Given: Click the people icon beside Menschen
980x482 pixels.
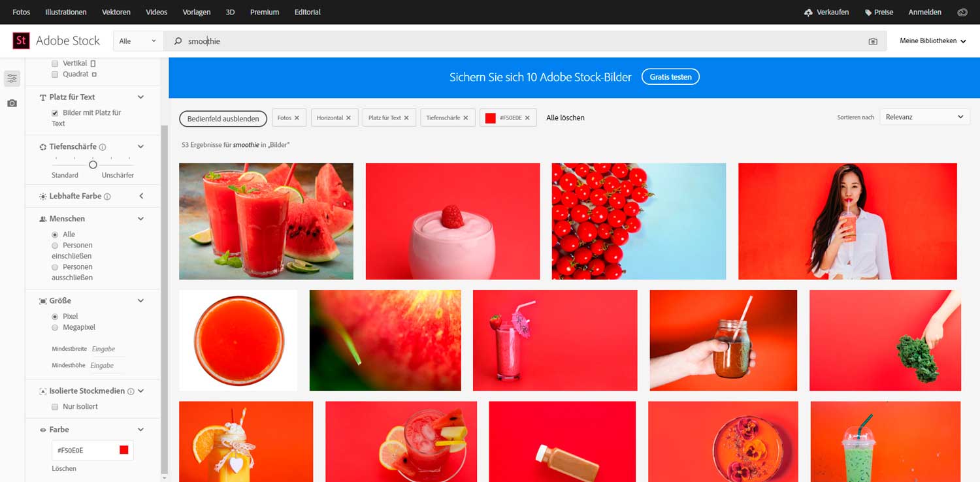Looking at the screenshot, I should click(x=43, y=219).
